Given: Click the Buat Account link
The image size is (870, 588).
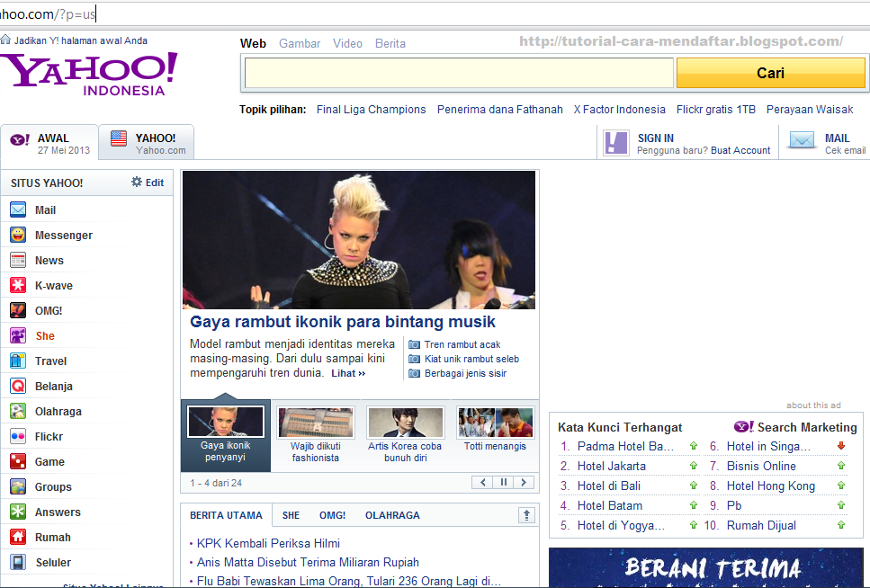Looking at the screenshot, I should click(740, 150).
